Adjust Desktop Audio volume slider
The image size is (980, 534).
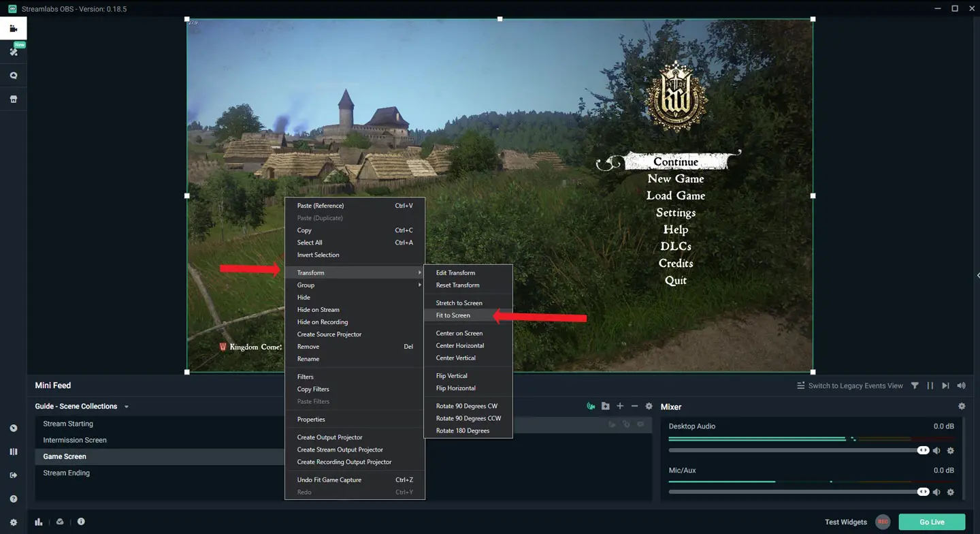coord(799,450)
